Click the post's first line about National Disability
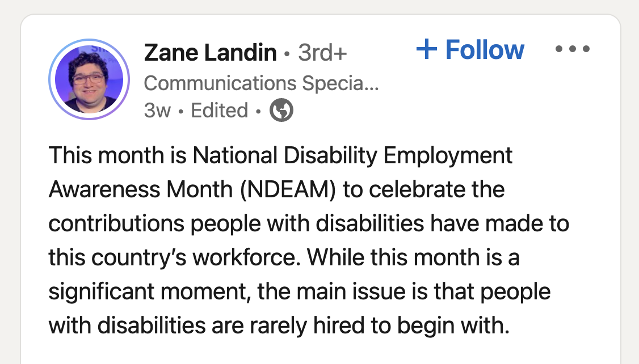 (x=280, y=156)
